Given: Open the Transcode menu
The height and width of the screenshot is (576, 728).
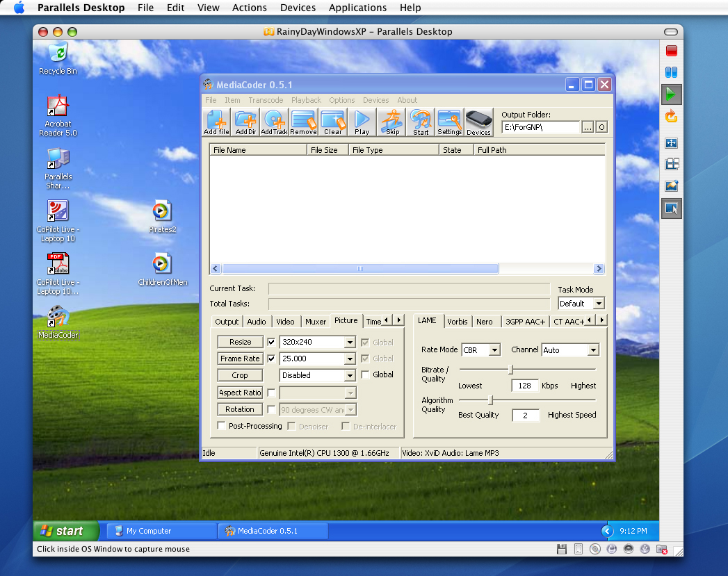Looking at the screenshot, I should 266,100.
